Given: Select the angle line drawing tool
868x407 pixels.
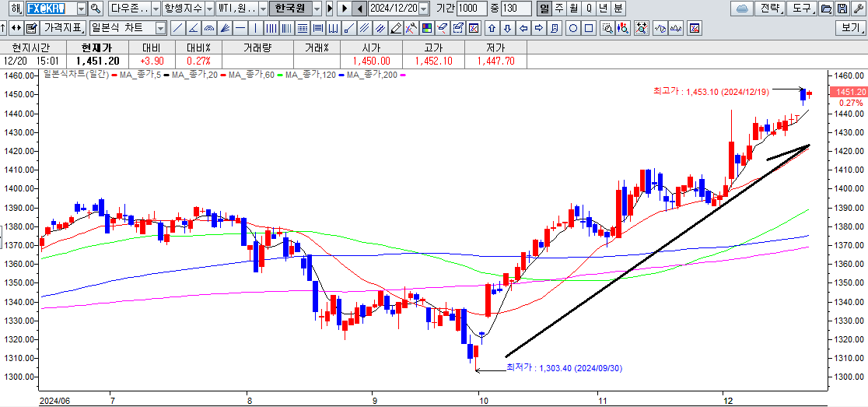Looking at the screenshot, I should [192, 29].
